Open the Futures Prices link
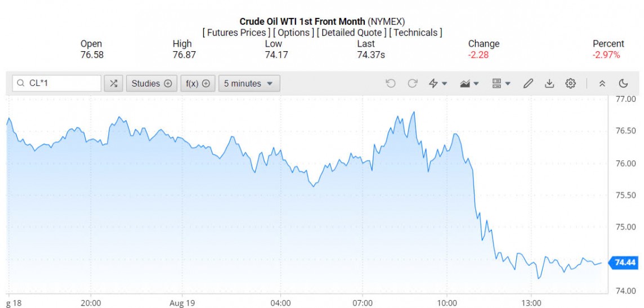The height and width of the screenshot is (308, 644). pyautogui.click(x=236, y=33)
